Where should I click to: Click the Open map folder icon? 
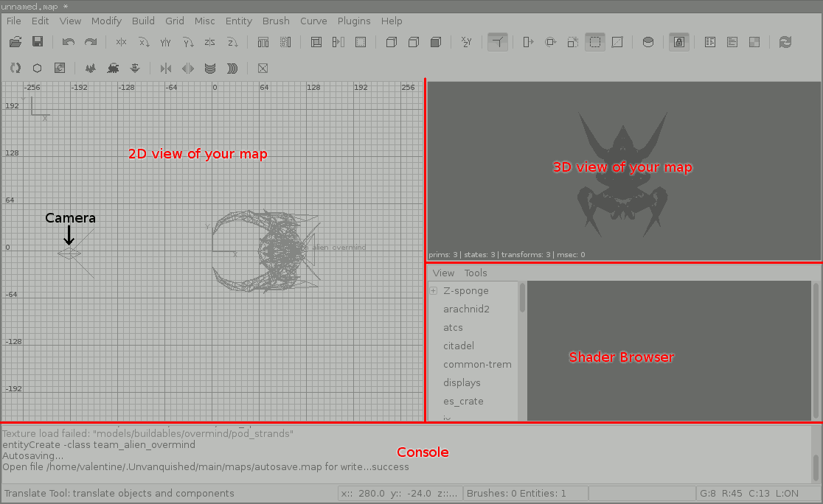click(15, 43)
